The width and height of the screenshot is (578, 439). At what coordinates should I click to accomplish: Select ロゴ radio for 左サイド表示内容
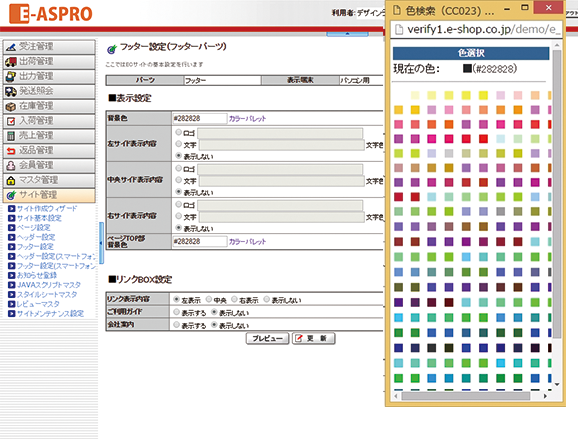[178, 132]
